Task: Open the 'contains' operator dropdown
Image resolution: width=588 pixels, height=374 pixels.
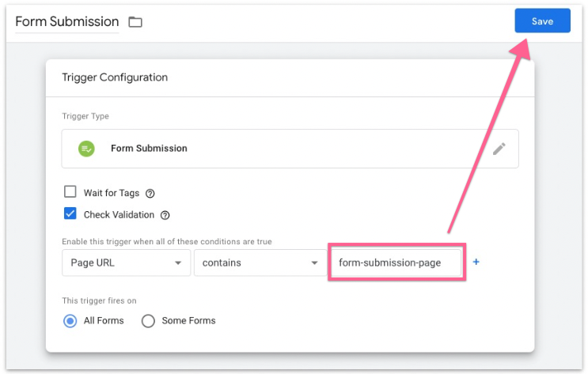Action: click(257, 263)
